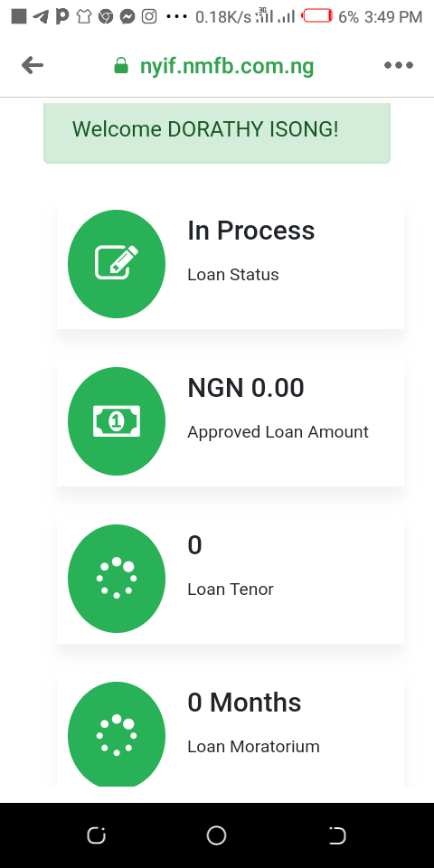Click the Loan Tenor spinner icon
Screen dimensions: 434x868
[117, 578]
